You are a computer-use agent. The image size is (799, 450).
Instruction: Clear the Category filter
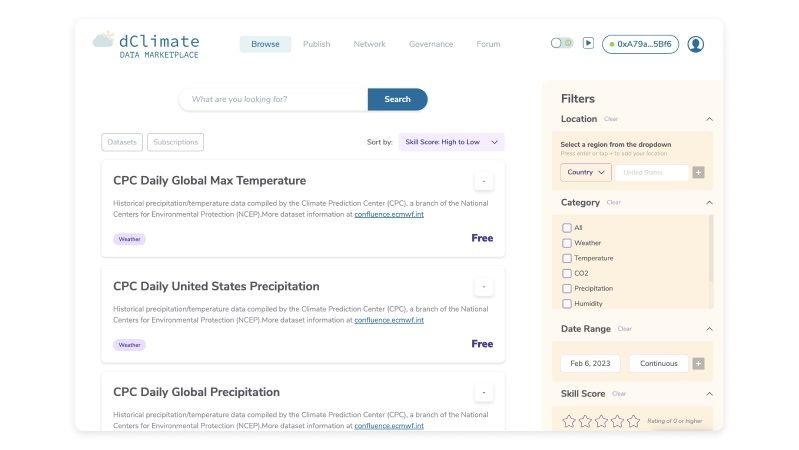pos(614,203)
